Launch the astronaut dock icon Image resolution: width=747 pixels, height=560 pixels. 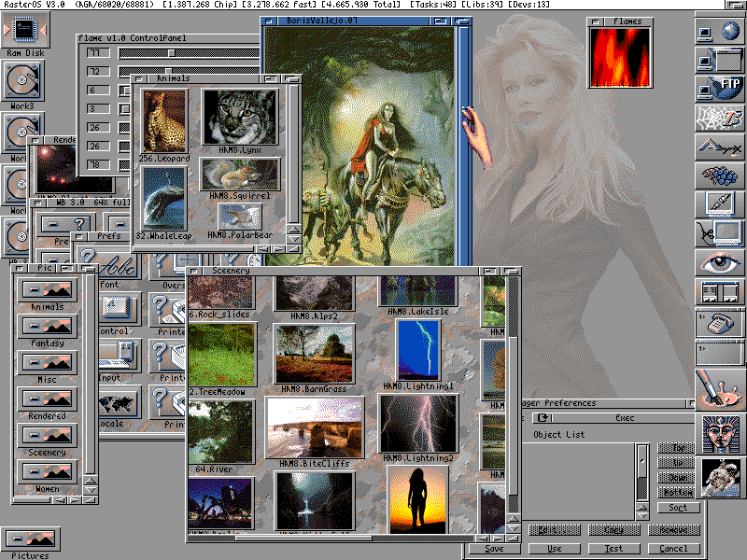(720, 478)
